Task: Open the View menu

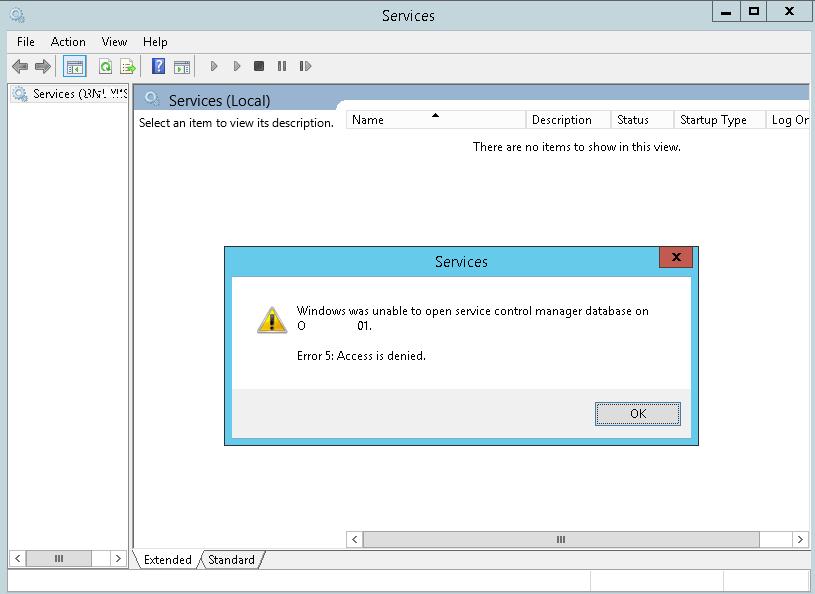Action: (114, 42)
